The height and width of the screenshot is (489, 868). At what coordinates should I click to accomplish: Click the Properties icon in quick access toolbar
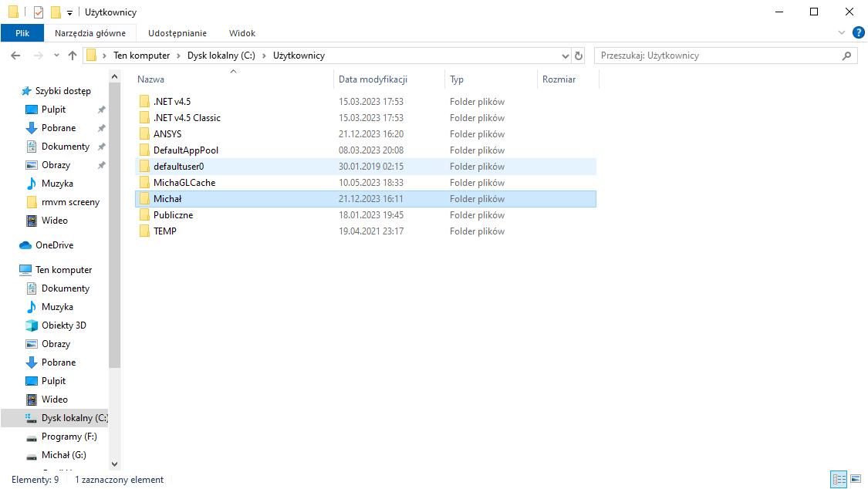(x=39, y=12)
